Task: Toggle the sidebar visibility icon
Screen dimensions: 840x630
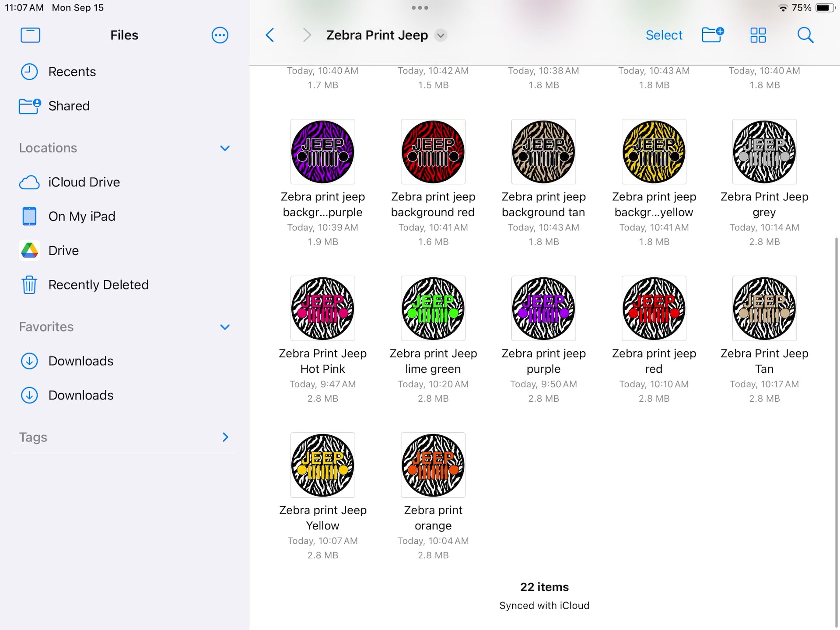Action: tap(30, 35)
